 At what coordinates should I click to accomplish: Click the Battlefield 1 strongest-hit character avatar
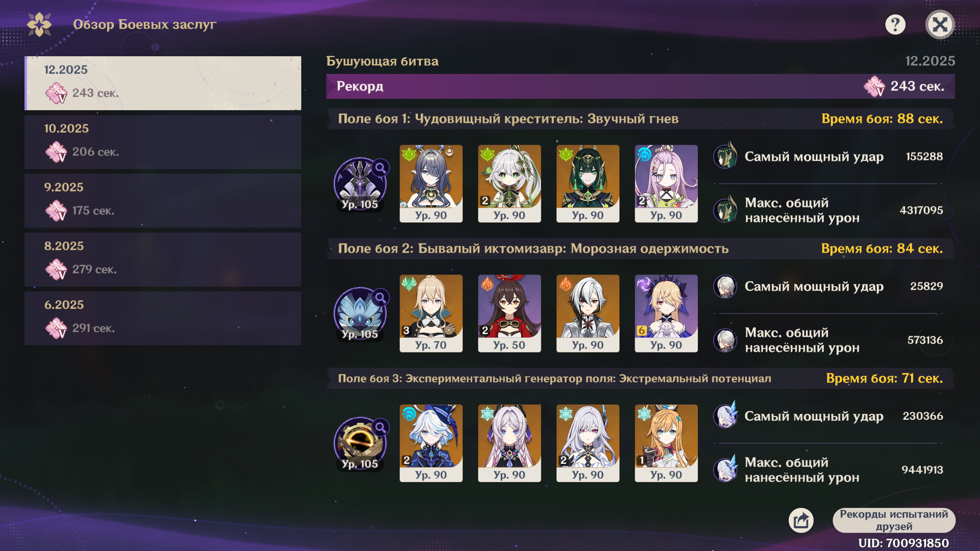(725, 156)
